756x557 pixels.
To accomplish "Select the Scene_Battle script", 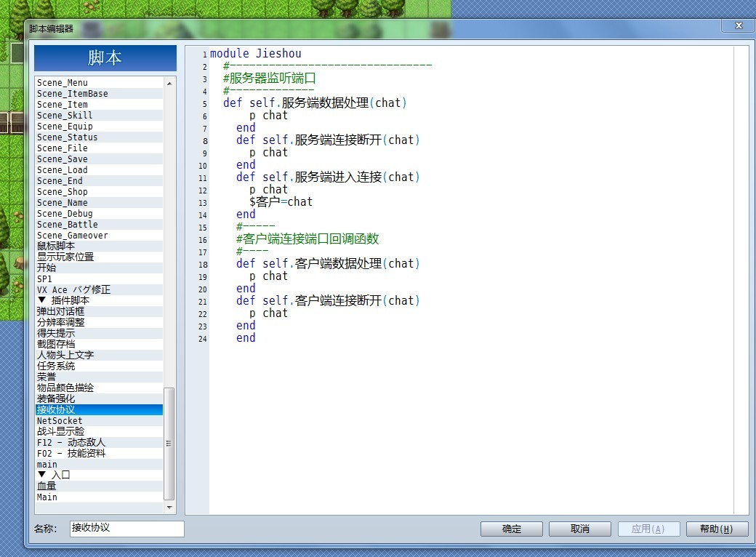I will point(100,225).
